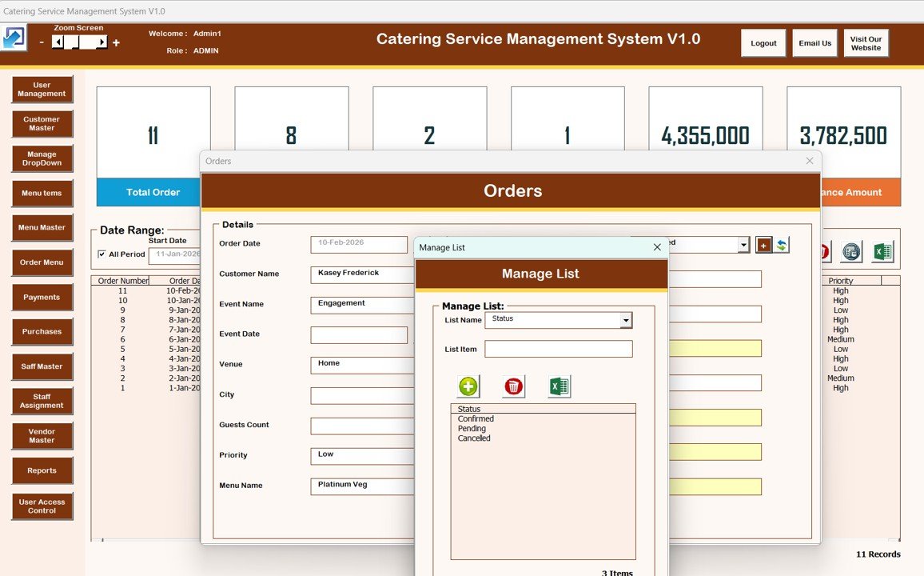Click the Visit Our Website button

[x=866, y=43]
